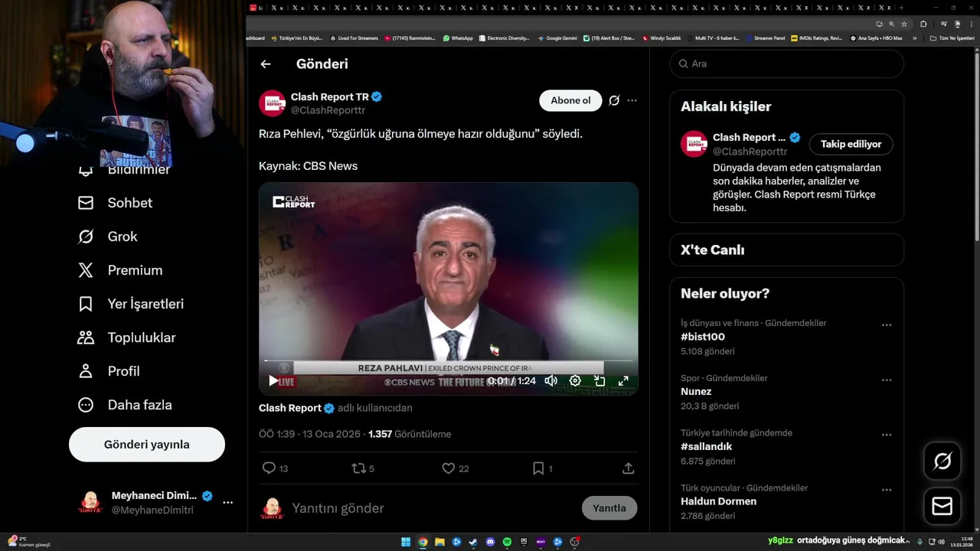
Task: Bookmark this page with star icon
Action: click(x=904, y=24)
